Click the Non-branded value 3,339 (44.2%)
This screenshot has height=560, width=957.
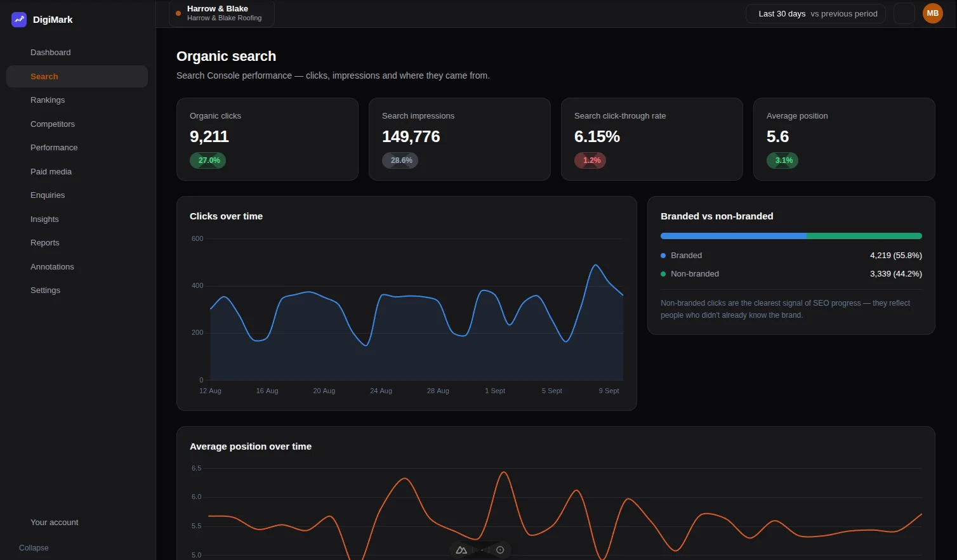[896, 274]
